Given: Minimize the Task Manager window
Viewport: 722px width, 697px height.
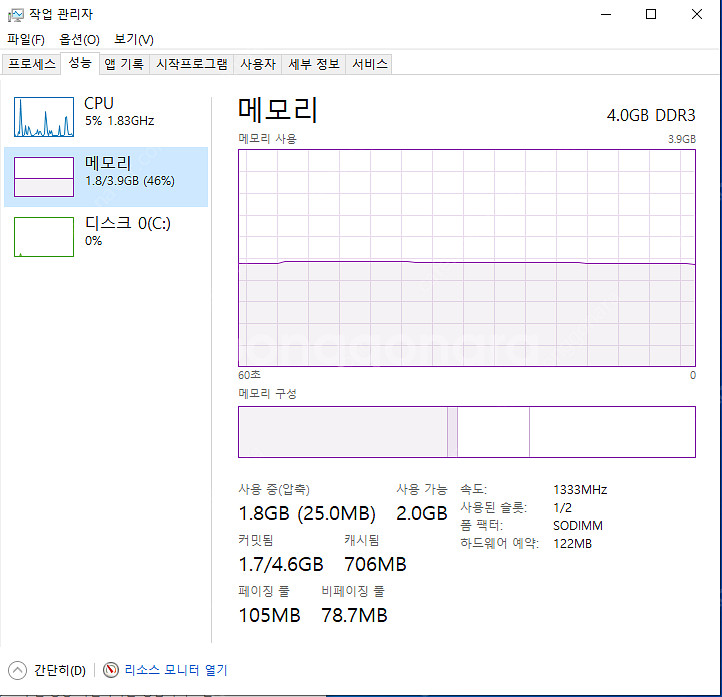Looking at the screenshot, I should point(606,15).
